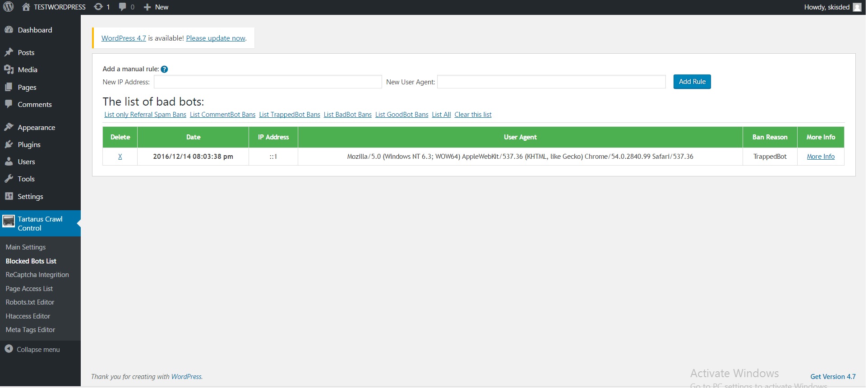Open the WordPress 4.7 link
This screenshot has height=388, width=868.
[x=124, y=38]
